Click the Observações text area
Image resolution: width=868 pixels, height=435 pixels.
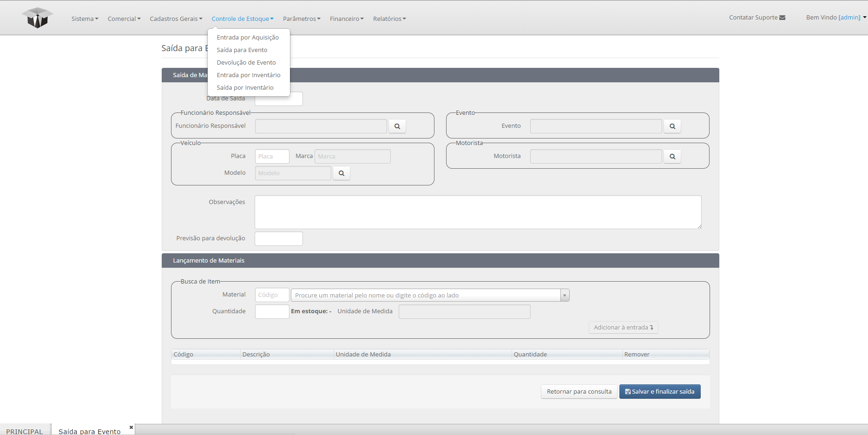coord(478,212)
